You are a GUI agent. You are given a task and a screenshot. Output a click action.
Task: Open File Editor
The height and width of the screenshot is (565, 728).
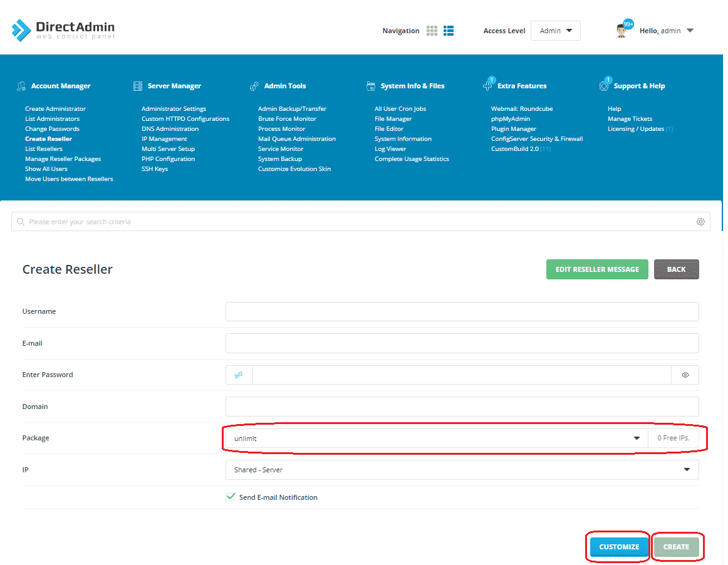pyautogui.click(x=389, y=129)
